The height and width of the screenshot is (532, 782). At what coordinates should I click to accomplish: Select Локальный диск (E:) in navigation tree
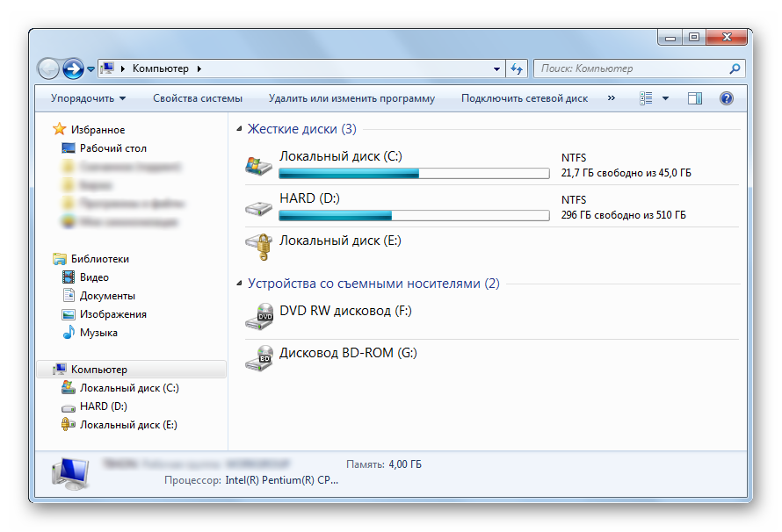pyautogui.click(x=128, y=424)
